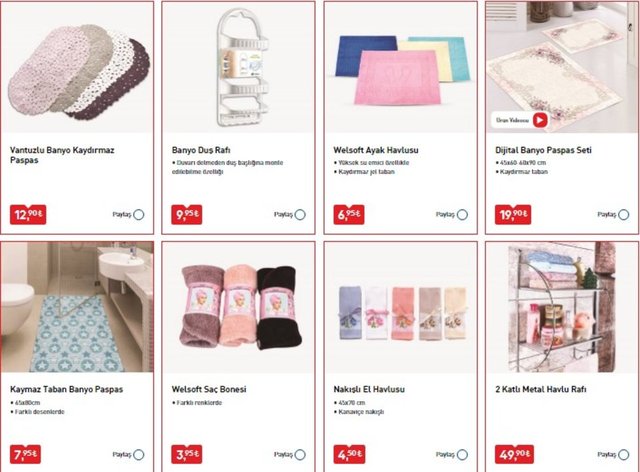Select the Kaymaz Taban Banyo Paspas image

coord(77,307)
